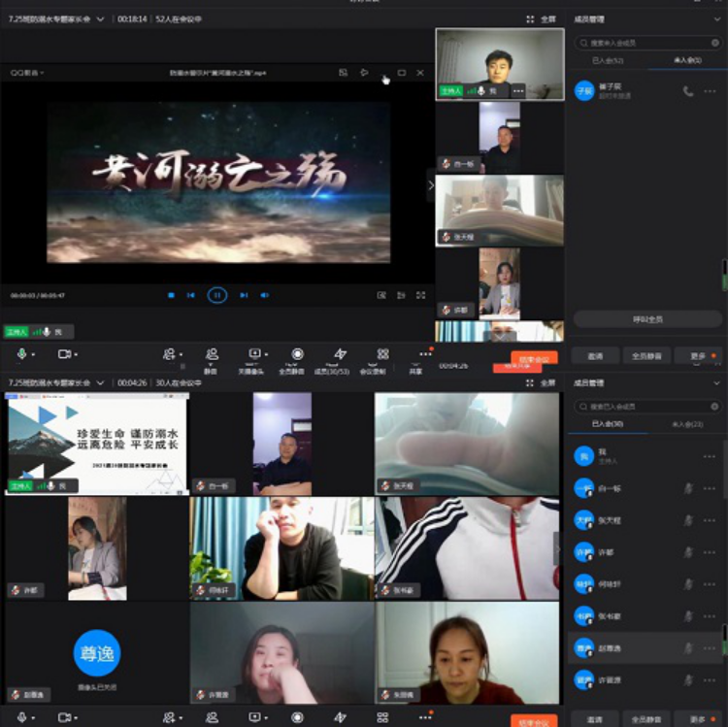This screenshot has width=728, height=727.
Task: Click 全员静音 button in 52-person meeting panel
Action: pyautogui.click(x=646, y=356)
